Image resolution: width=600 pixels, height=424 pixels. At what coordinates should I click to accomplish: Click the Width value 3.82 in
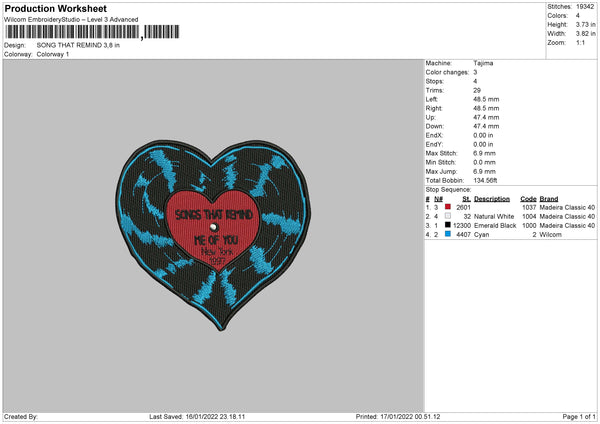[585, 34]
